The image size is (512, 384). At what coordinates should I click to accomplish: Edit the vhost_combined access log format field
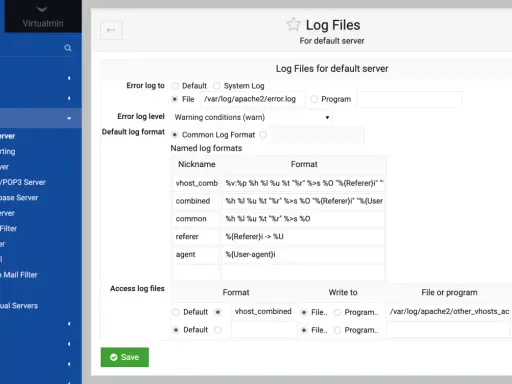coord(264,312)
